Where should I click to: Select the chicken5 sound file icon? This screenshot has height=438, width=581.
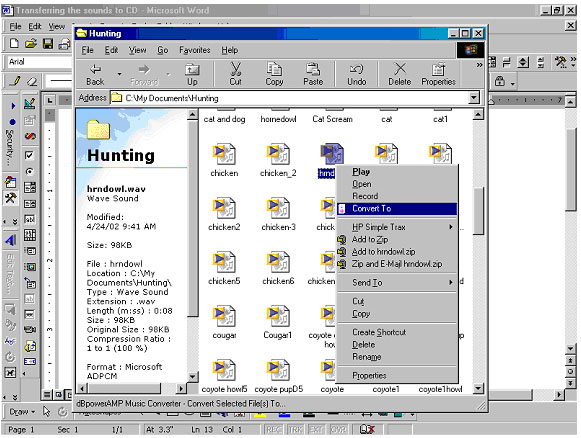pyautogui.click(x=224, y=262)
